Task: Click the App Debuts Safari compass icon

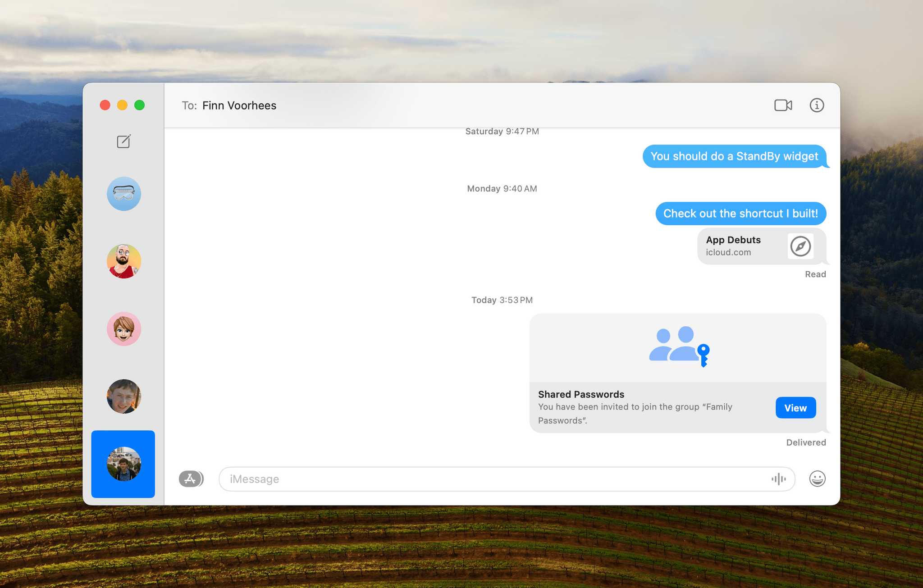Action: pyautogui.click(x=803, y=246)
